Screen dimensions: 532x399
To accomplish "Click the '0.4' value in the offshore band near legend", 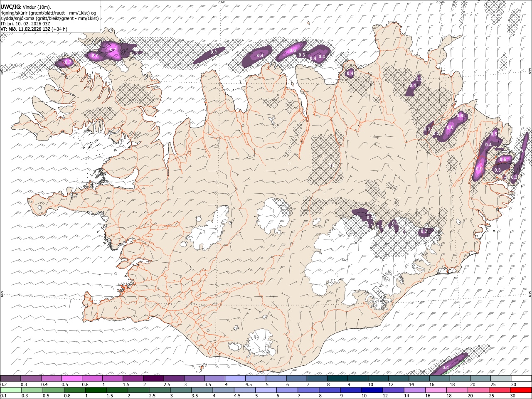I will (446, 367).
